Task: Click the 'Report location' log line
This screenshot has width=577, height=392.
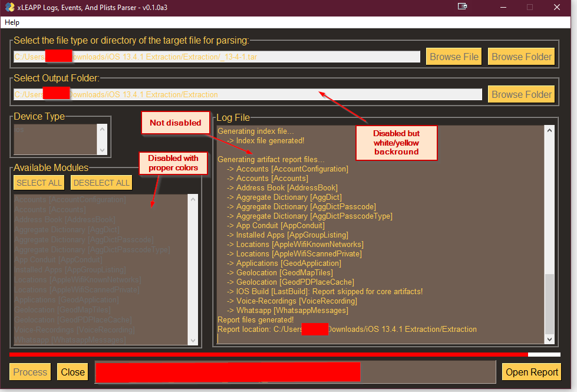Action: click(x=347, y=329)
